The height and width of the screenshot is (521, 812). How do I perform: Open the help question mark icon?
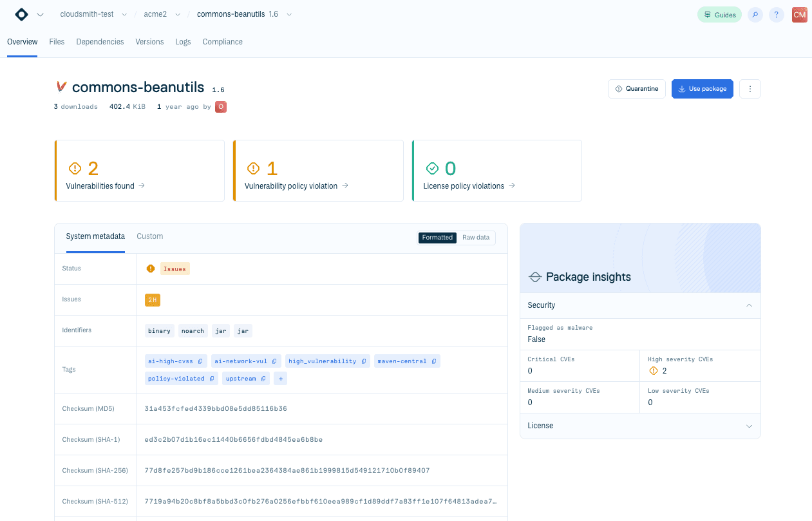point(777,15)
